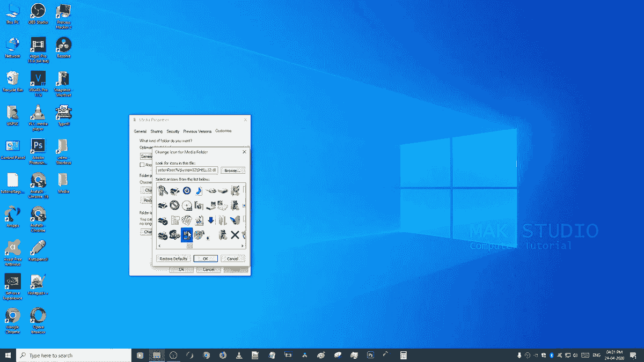Open the Previous Versions tab
This screenshot has height=362, width=644.
197,131
